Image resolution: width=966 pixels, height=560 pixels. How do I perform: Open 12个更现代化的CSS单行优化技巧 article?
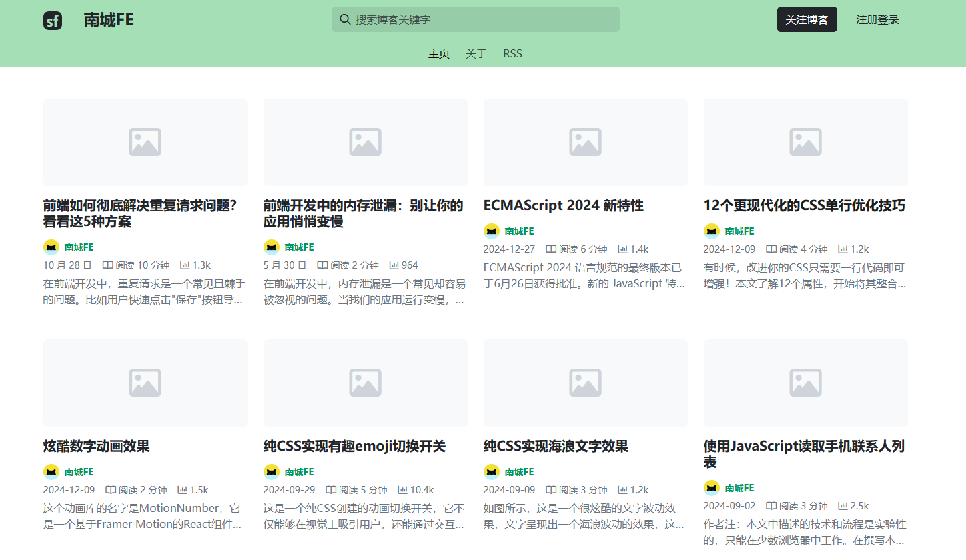[804, 206]
